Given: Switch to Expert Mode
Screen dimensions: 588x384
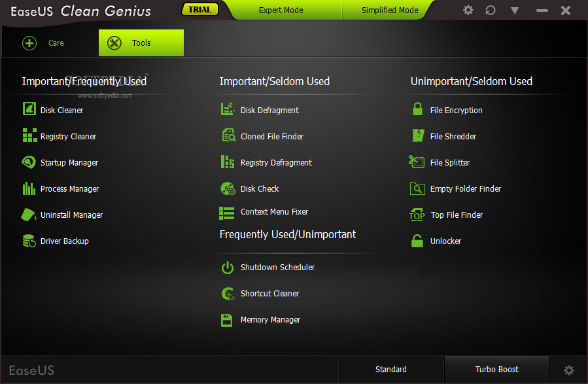Looking at the screenshot, I should point(281,10).
